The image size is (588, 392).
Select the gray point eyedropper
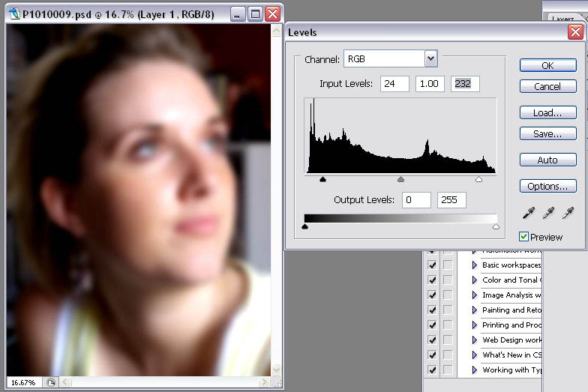(549, 213)
